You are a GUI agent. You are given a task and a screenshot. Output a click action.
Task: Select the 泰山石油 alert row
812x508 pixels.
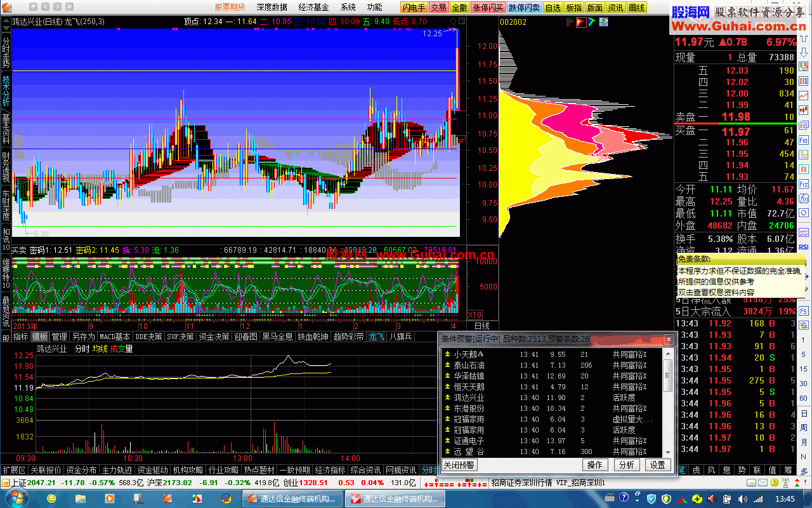coord(552,365)
